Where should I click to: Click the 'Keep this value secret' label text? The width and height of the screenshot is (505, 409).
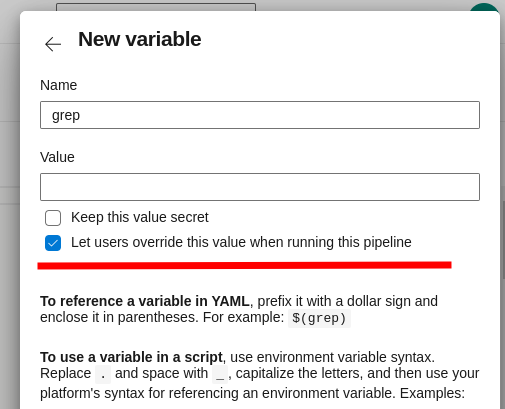click(140, 217)
